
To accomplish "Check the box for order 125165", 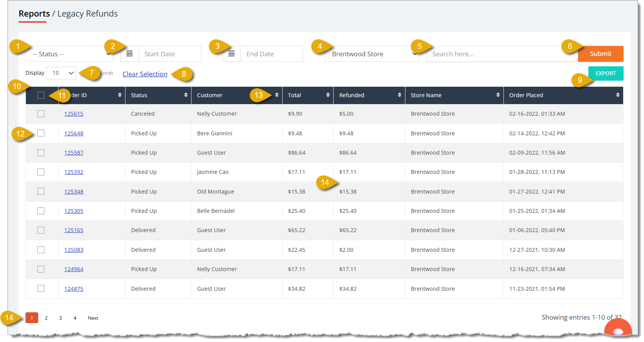I will coord(41,230).
